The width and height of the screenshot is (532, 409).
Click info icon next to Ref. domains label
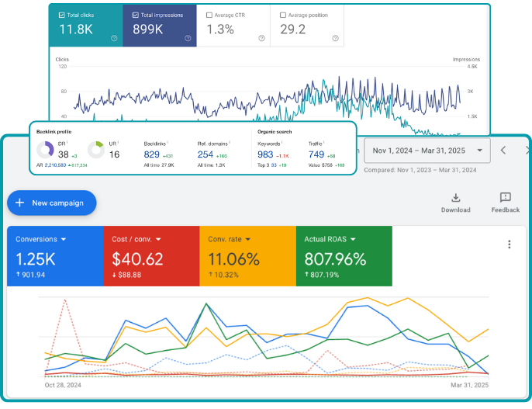(x=230, y=143)
